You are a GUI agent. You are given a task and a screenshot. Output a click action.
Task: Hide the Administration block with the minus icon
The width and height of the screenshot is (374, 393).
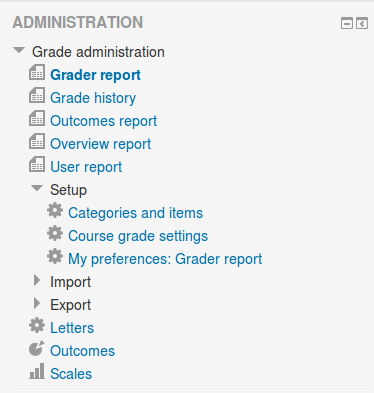347,23
